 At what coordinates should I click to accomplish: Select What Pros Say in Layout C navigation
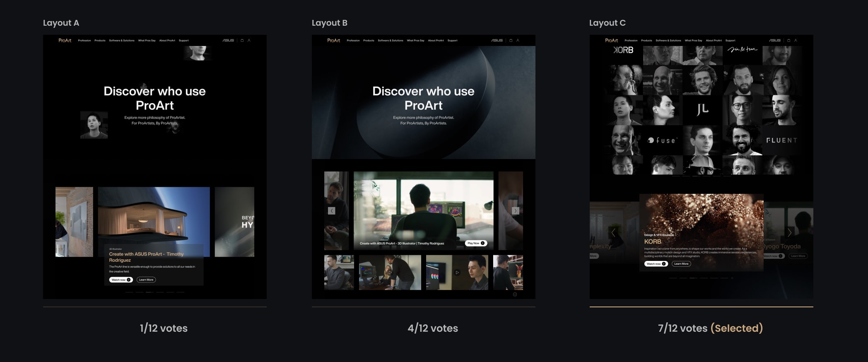coord(693,41)
